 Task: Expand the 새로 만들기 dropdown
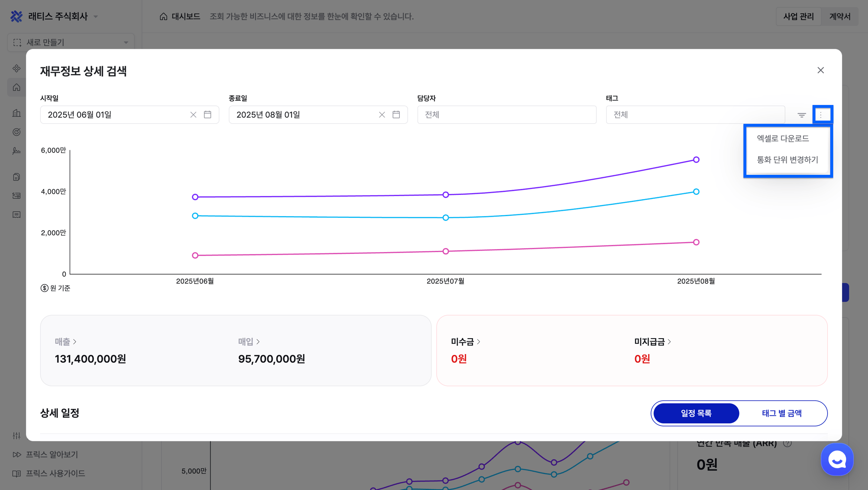(71, 42)
